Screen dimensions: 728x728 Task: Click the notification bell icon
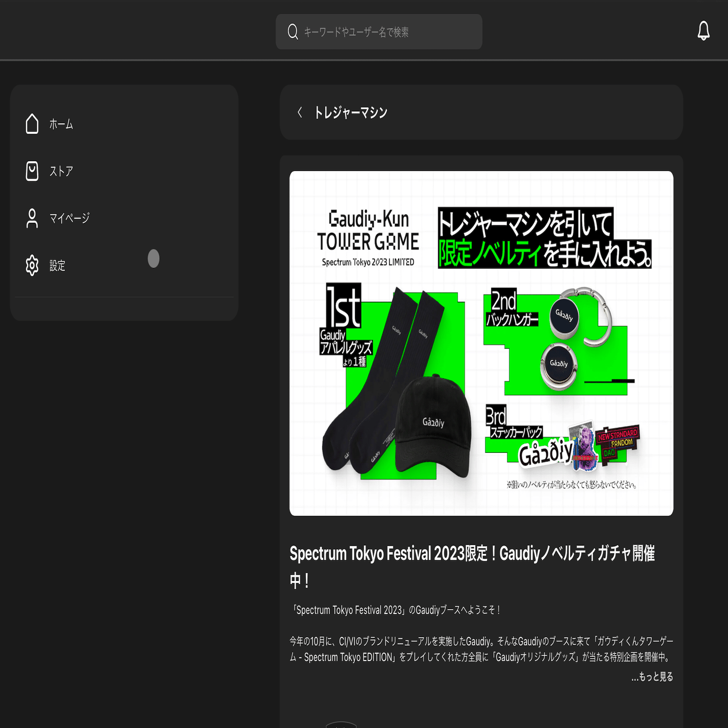pyautogui.click(x=703, y=32)
